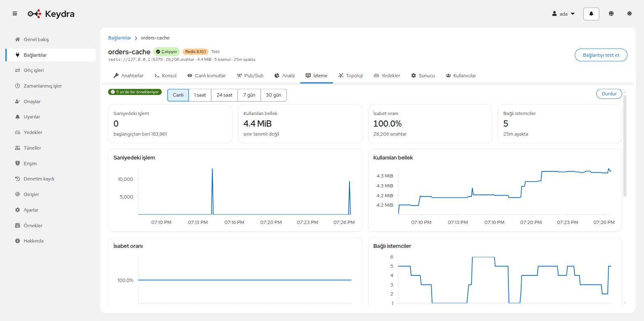
Task: Click the Topoloji diagram icon
Action: [341, 76]
